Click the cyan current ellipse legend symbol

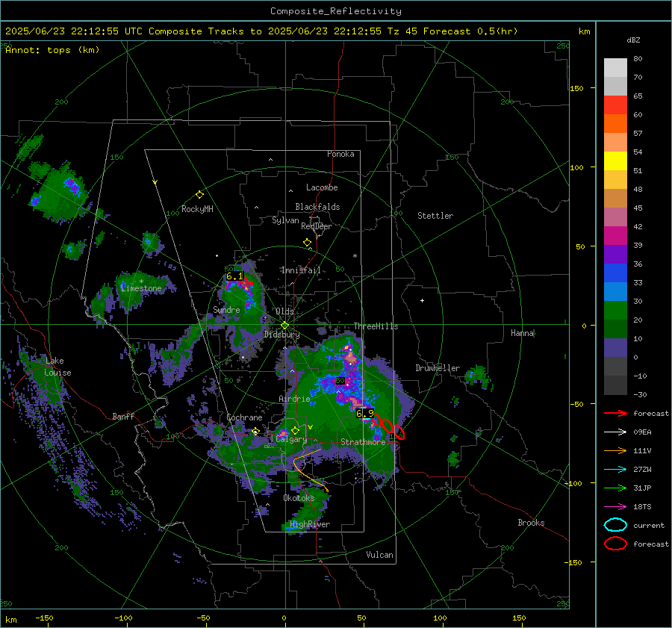[x=615, y=525]
